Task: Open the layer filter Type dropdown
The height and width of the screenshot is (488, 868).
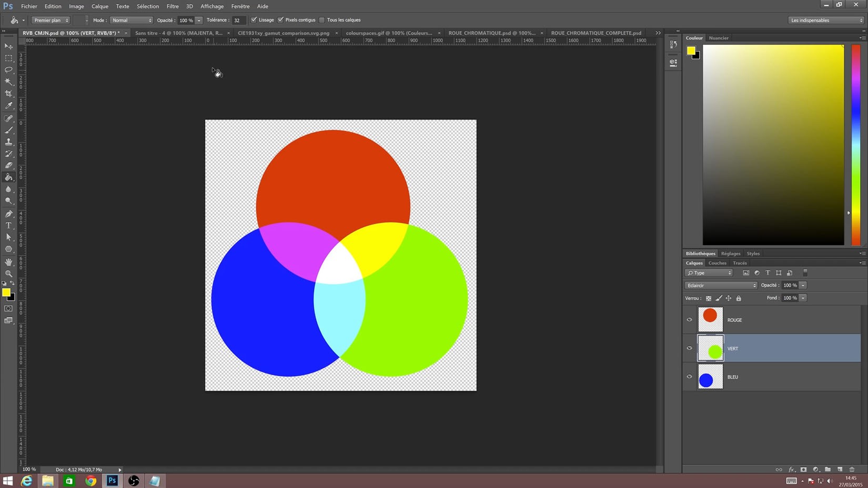Action: click(709, 273)
